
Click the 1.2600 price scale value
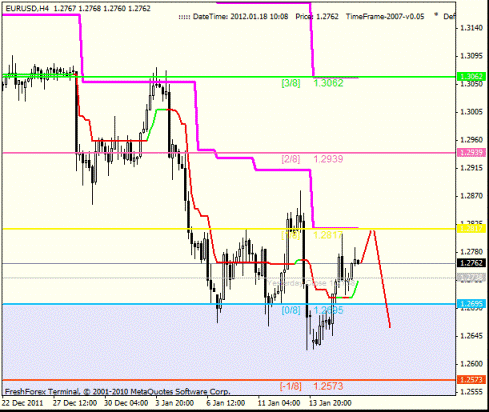471,364
